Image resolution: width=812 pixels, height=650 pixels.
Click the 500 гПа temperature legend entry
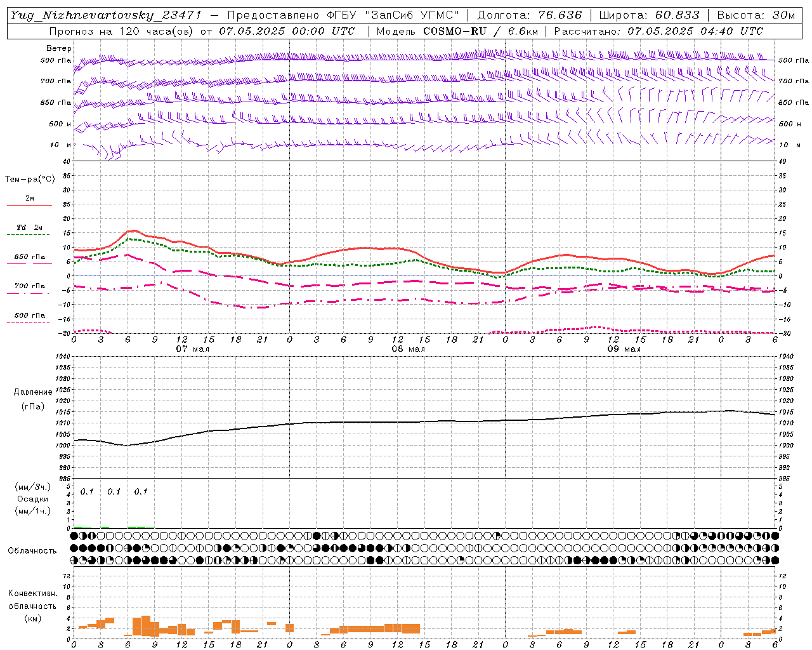(30, 315)
